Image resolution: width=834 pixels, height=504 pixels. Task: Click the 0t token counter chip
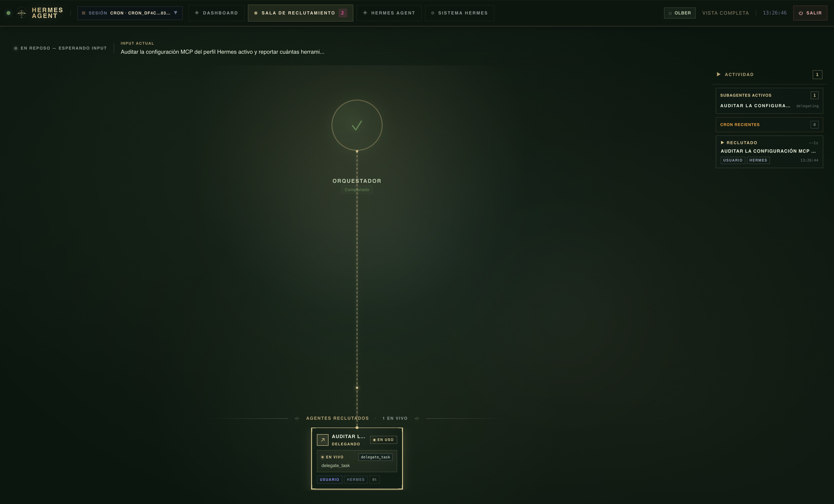point(374,480)
